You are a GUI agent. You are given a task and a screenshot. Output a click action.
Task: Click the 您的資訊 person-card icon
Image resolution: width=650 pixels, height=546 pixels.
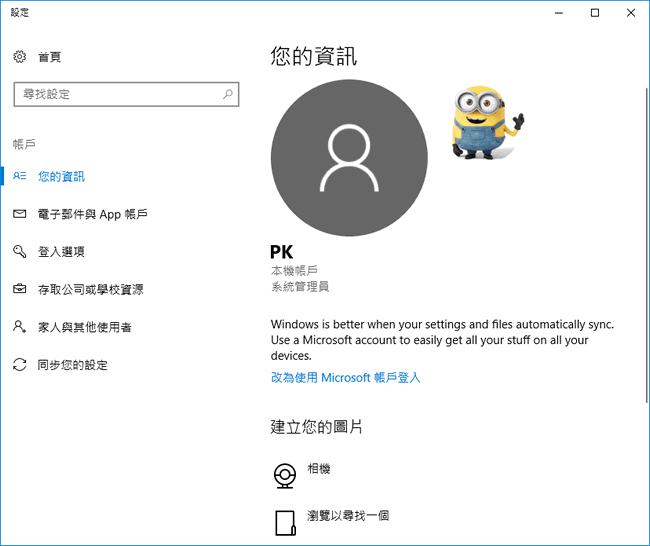(x=19, y=176)
